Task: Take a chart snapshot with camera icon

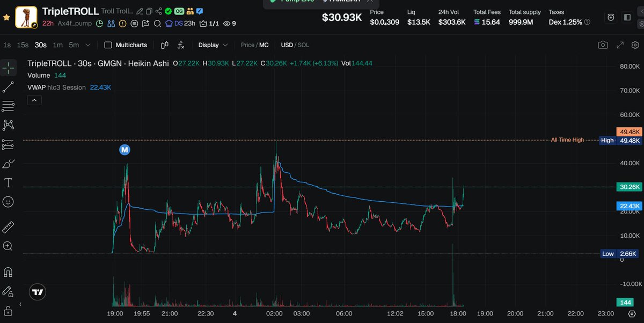Action: coord(603,45)
